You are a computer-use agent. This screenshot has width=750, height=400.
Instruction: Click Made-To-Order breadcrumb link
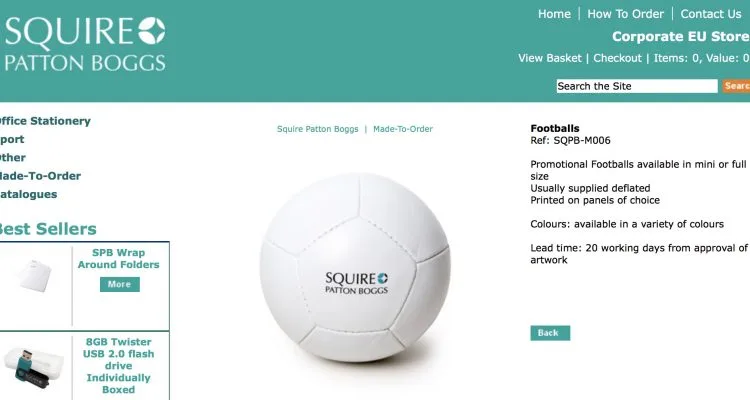pos(403,129)
